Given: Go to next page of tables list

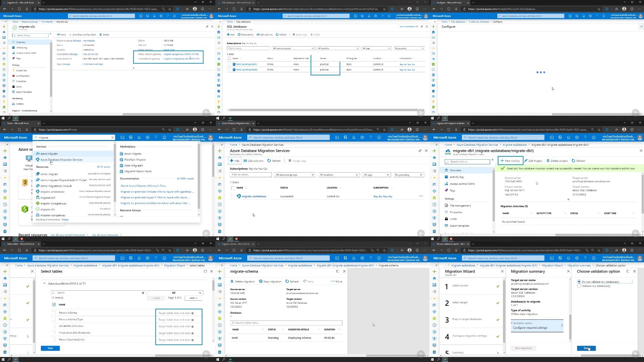Looking at the screenshot, I should [x=193, y=298].
